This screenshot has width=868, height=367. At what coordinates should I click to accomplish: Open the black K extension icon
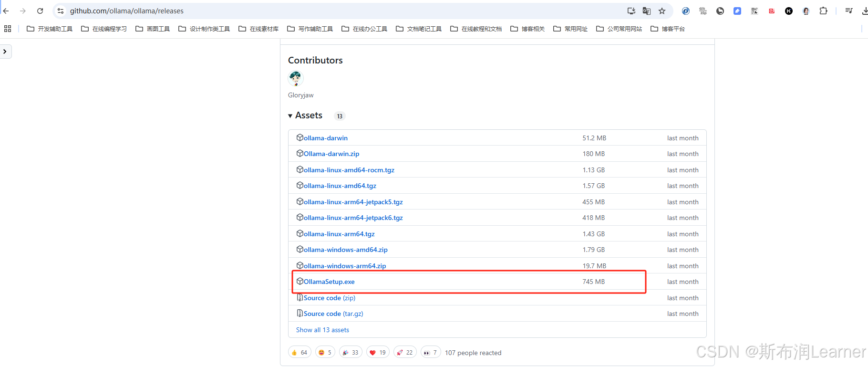(x=789, y=10)
